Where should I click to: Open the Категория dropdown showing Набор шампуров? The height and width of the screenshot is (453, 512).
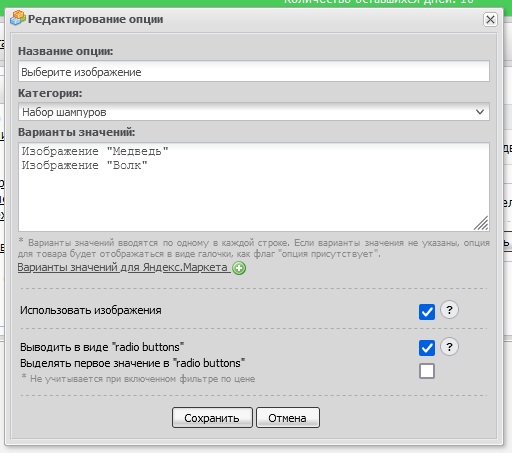(254, 112)
